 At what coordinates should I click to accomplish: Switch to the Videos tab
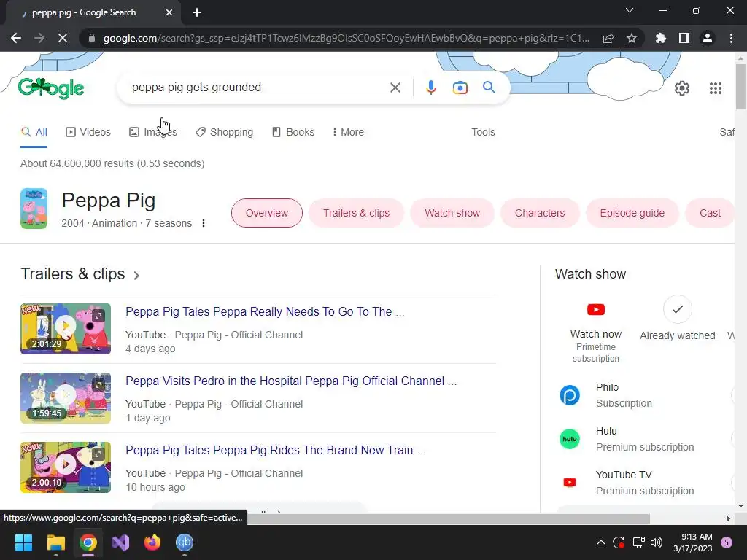(88, 132)
